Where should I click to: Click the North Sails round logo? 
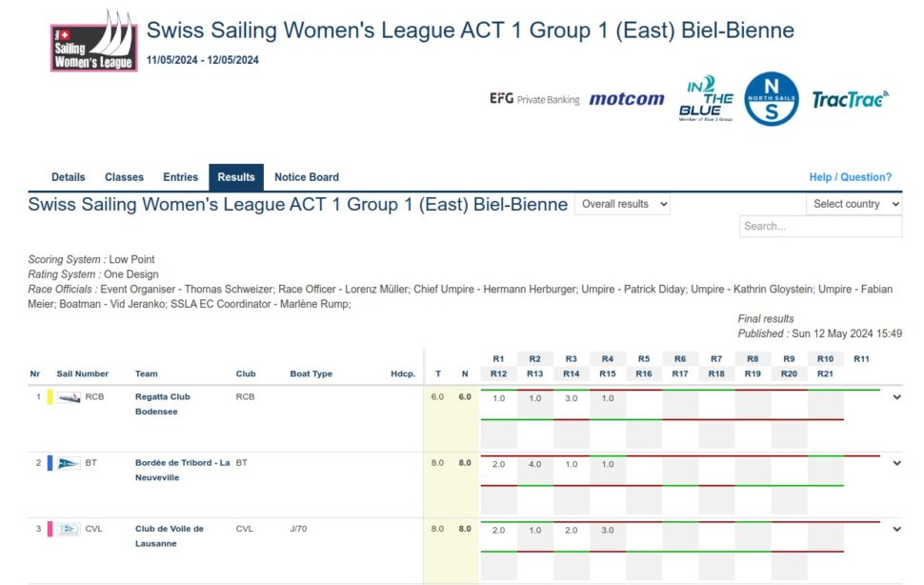click(x=771, y=99)
